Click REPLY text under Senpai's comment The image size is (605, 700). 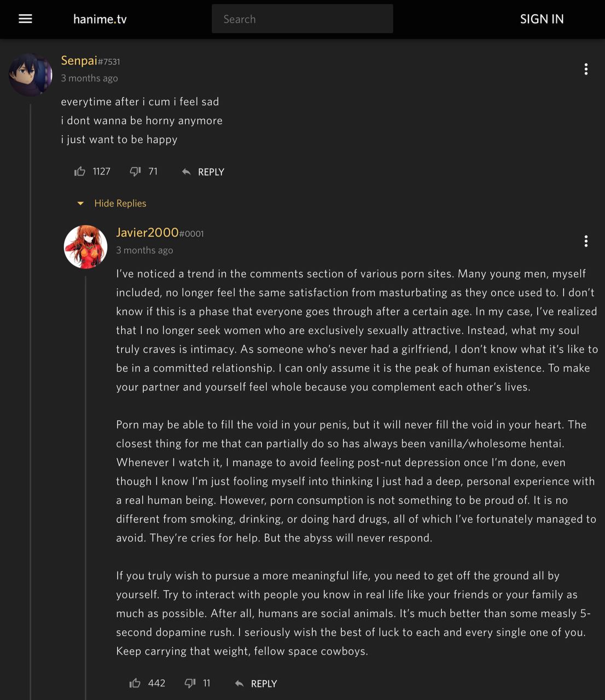(x=211, y=172)
